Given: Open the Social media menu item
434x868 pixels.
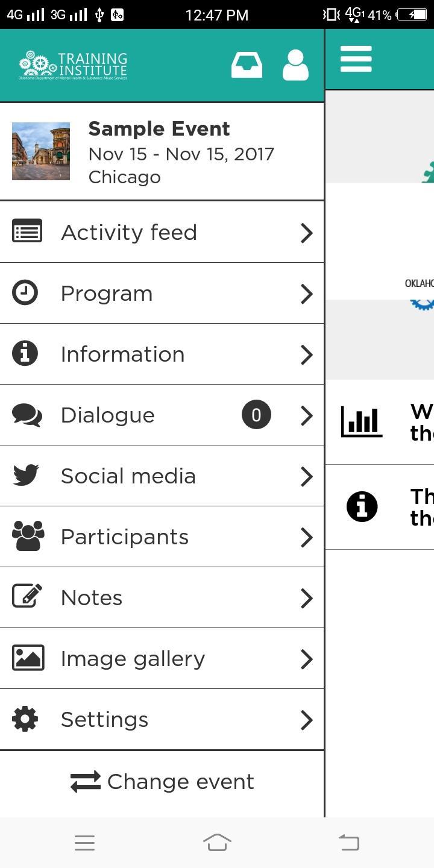Looking at the screenshot, I should point(128,476).
